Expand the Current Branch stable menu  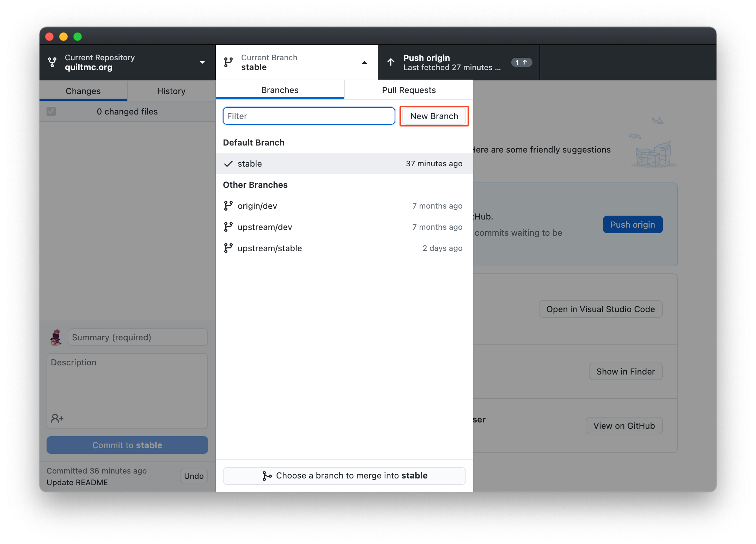point(297,62)
